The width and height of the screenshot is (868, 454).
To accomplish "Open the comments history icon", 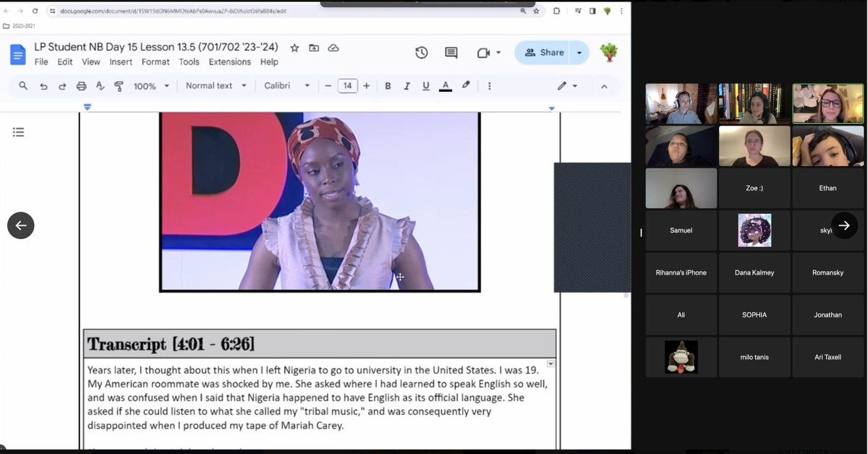I will tap(451, 52).
